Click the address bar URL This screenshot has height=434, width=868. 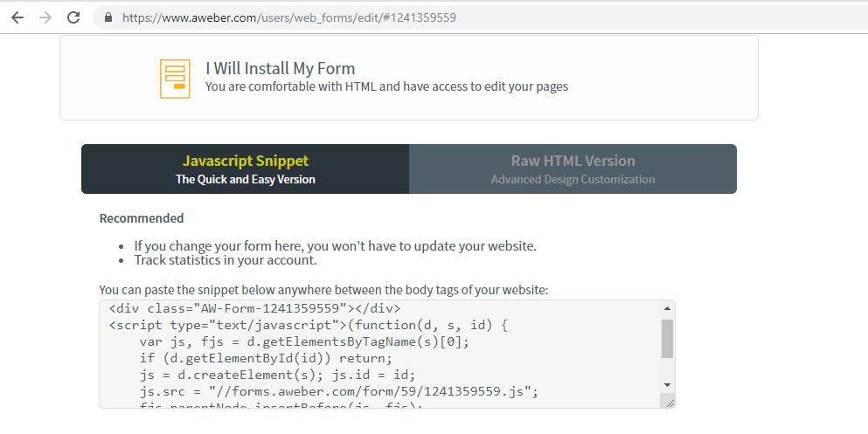289,17
